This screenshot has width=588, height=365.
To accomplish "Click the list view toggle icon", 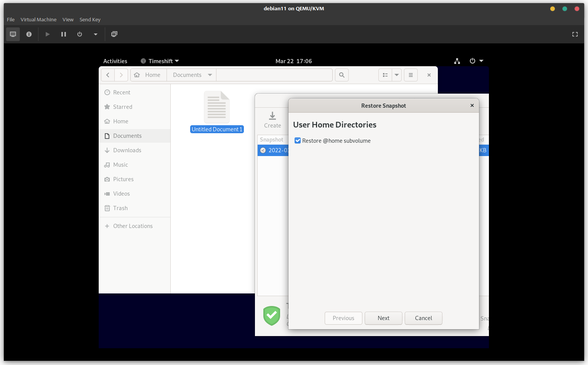I will [385, 75].
